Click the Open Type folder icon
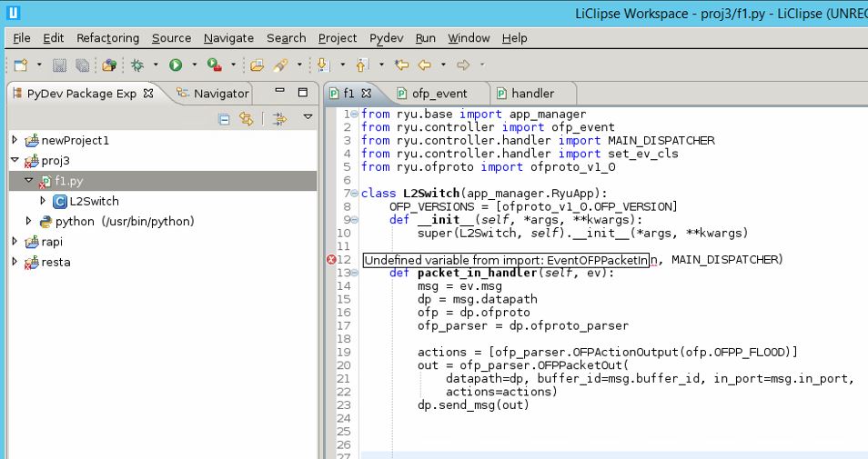Image resolution: width=868 pixels, height=459 pixels. point(257,65)
